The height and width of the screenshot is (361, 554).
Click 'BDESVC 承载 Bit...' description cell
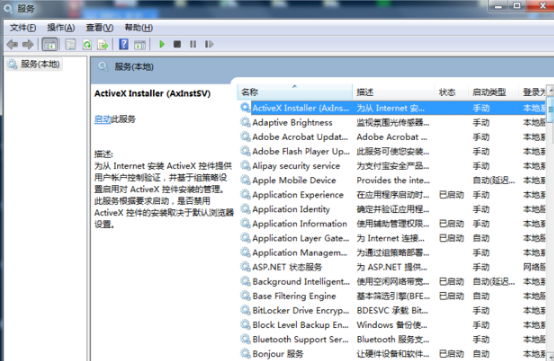click(392, 311)
